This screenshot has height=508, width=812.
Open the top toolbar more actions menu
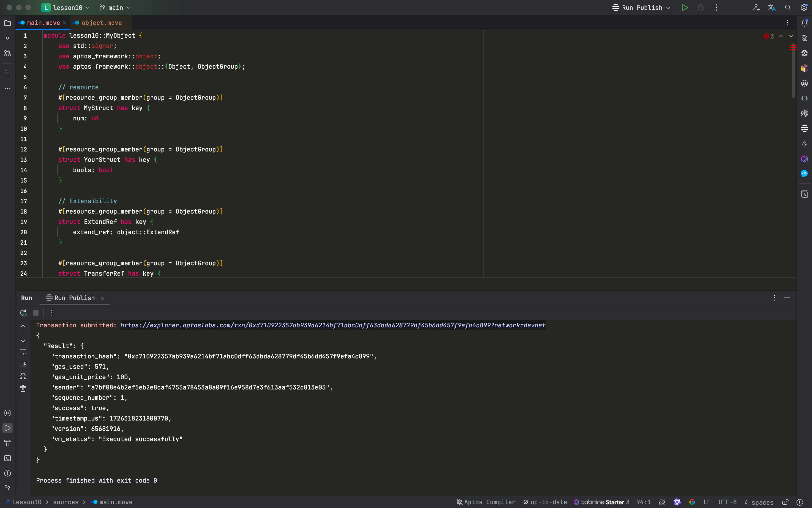point(716,7)
